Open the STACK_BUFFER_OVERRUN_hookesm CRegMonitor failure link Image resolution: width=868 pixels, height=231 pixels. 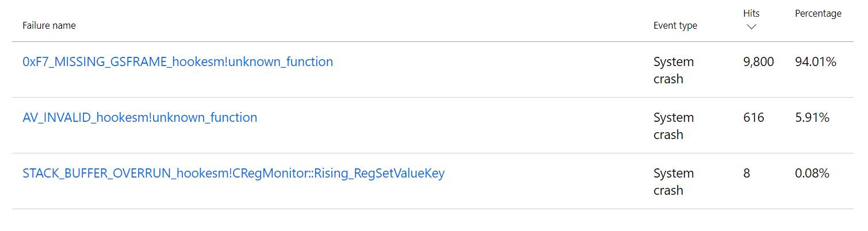pyautogui.click(x=233, y=173)
